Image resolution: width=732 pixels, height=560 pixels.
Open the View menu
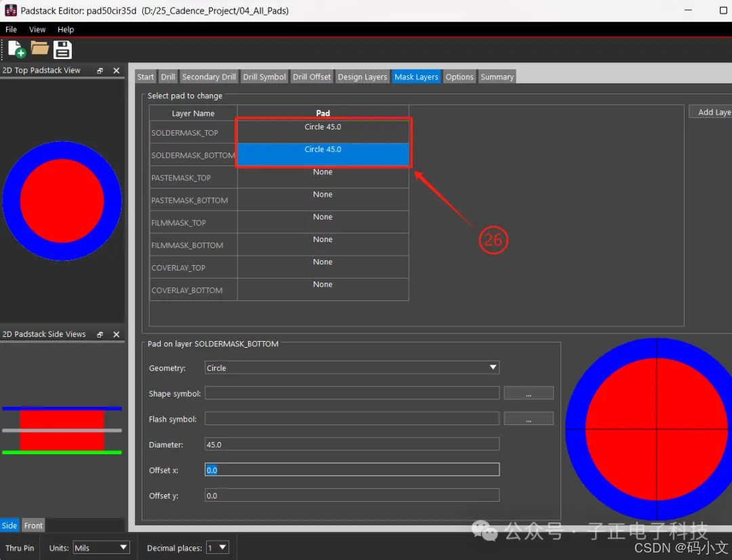tap(37, 29)
